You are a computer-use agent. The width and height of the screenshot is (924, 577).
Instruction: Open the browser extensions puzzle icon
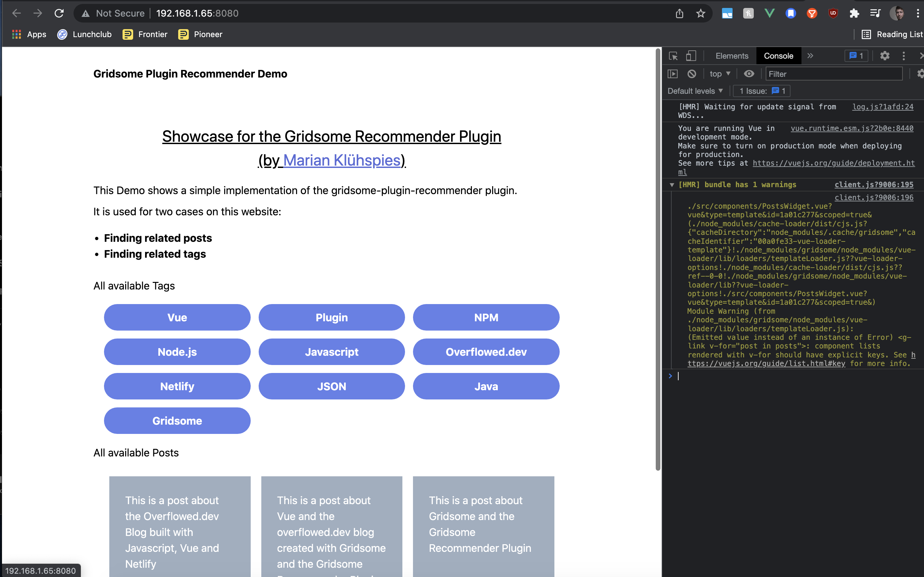(x=854, y=14)
